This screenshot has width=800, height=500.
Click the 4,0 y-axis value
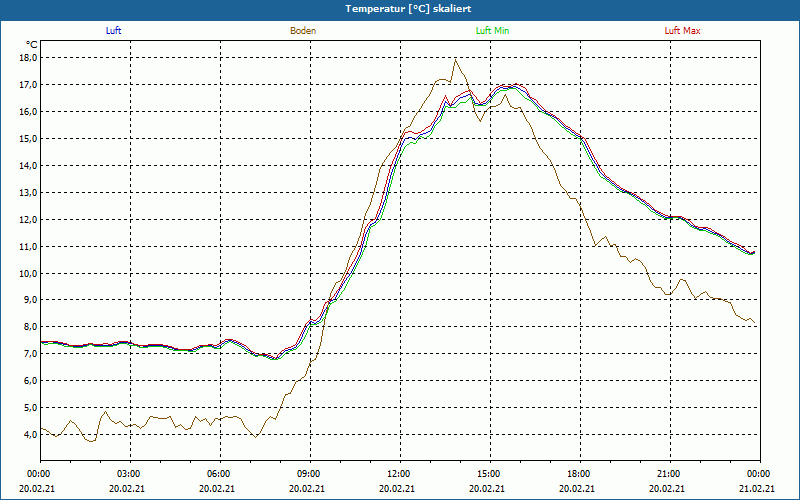tap(32, 435)
